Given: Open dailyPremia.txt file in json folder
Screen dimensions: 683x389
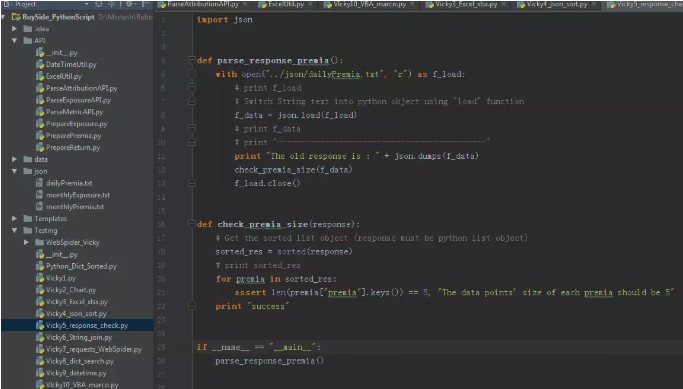Looking at the screenshot, I should tap(69, 183).
